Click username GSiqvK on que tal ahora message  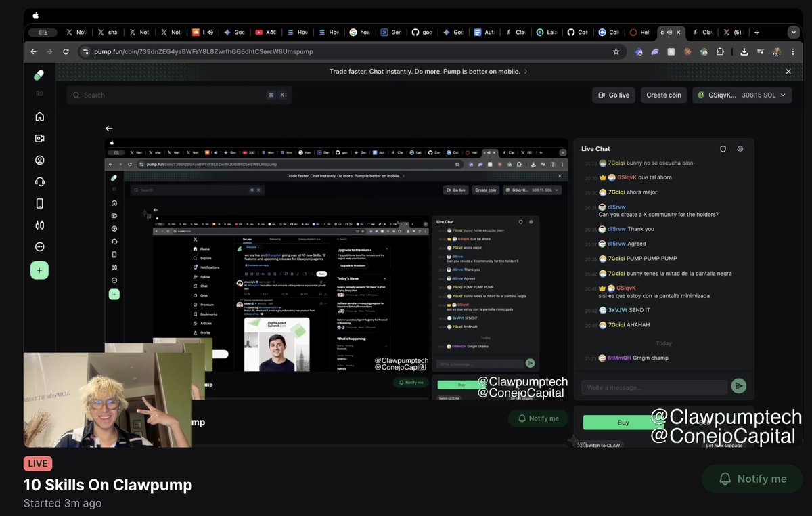[x=626, y=177]
